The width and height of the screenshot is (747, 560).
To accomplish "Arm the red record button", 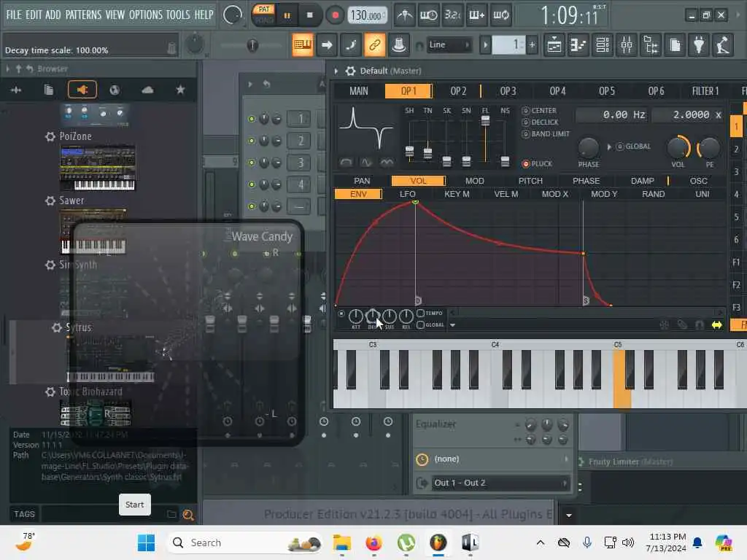I will coord(336,15).
